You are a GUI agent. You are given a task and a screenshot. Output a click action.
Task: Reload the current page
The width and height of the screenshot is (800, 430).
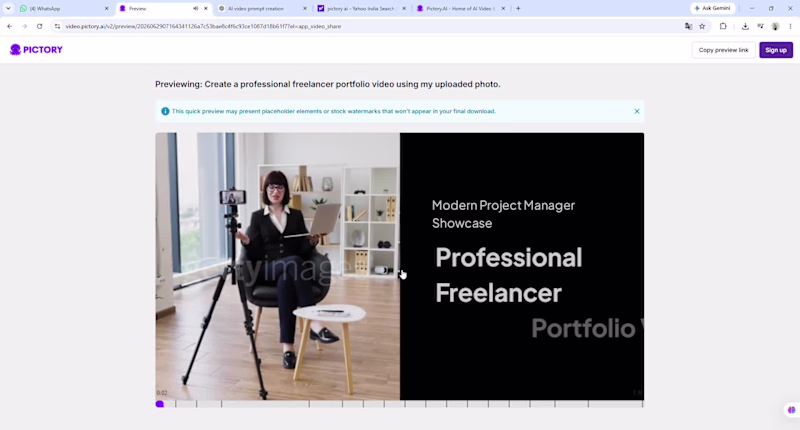[x=39, y=26]
